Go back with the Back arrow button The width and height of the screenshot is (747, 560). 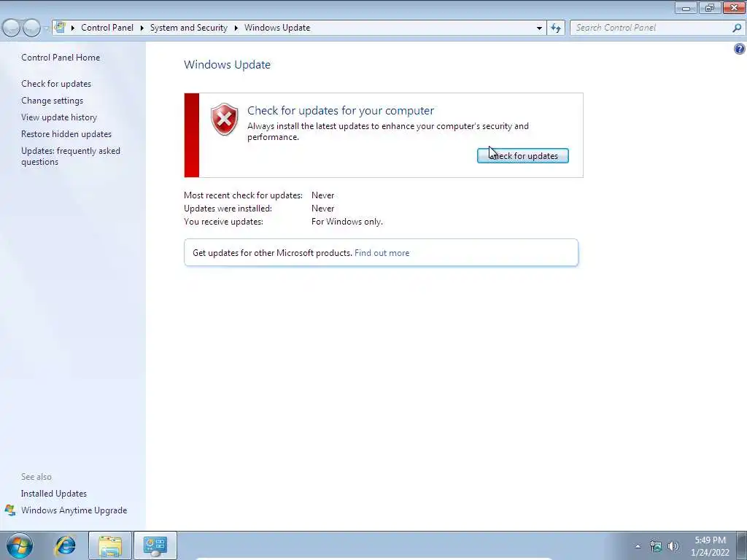click(12, 28)
